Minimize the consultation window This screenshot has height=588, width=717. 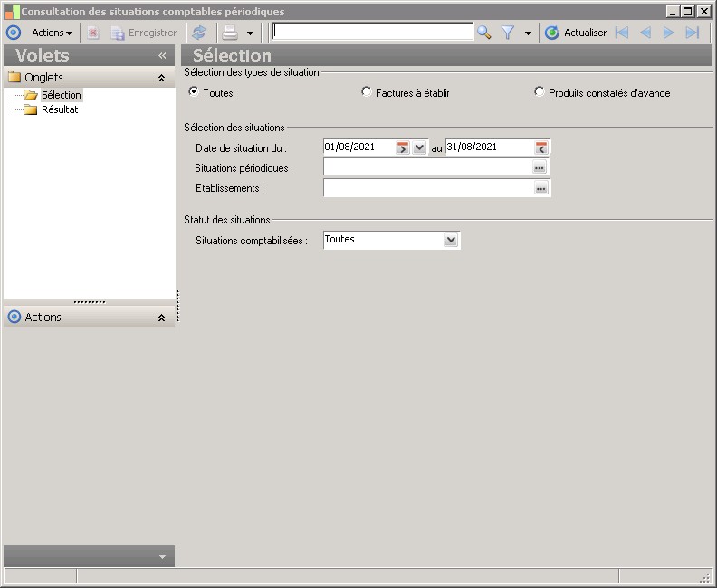(672, 12)
